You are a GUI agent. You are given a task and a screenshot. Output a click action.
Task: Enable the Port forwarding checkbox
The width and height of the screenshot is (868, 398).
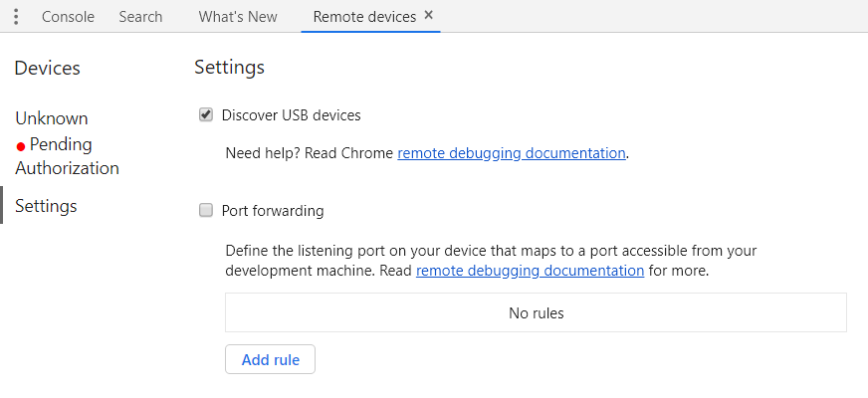(206, 210)
